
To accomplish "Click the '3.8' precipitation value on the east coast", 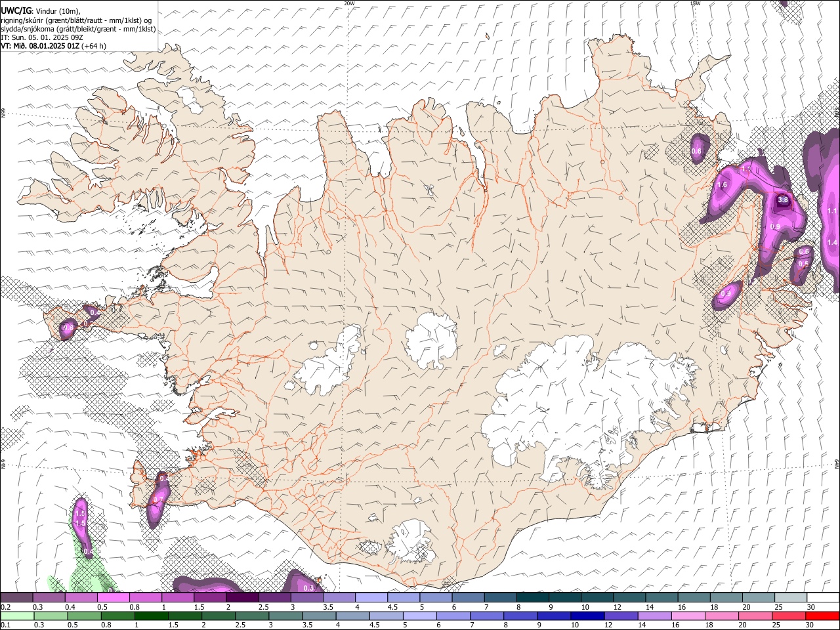I will [783, 200].
